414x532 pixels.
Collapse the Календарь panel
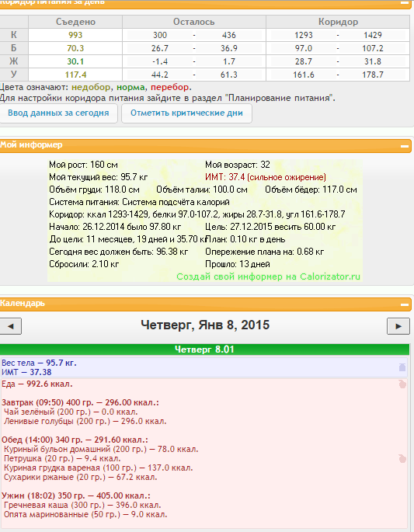[404, 304]
